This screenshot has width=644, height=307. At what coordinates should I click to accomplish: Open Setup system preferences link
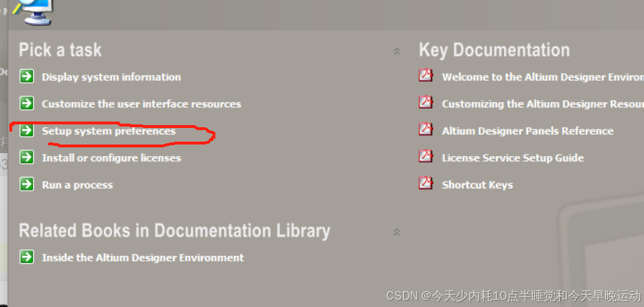(108, 131)
